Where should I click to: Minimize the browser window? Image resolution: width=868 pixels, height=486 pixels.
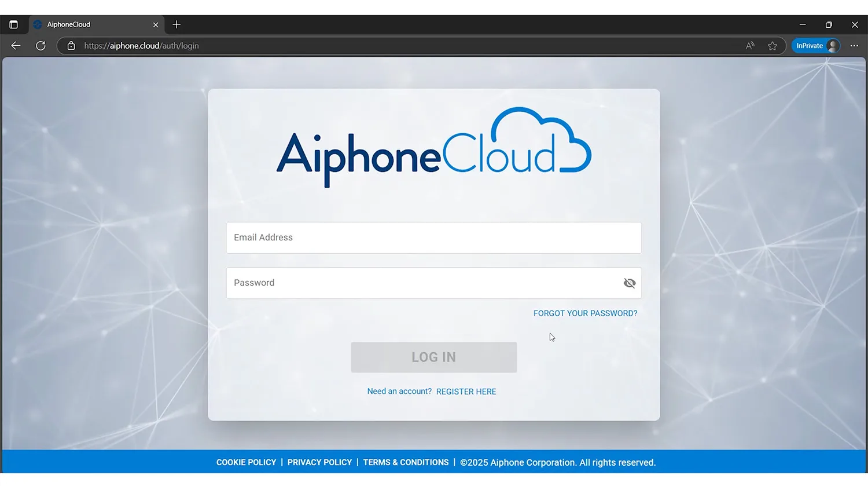pyautogui.click(x=803, y=24)
